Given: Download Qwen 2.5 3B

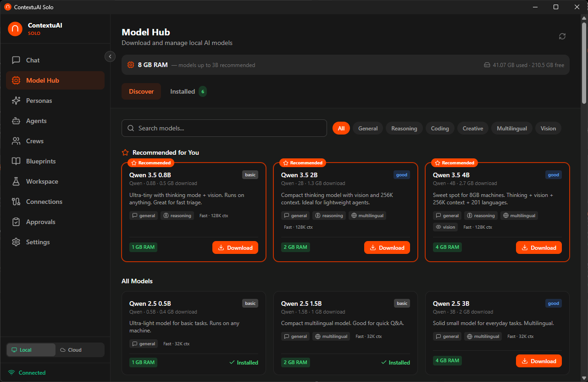Looking at the screenshot, I should 539,361.
